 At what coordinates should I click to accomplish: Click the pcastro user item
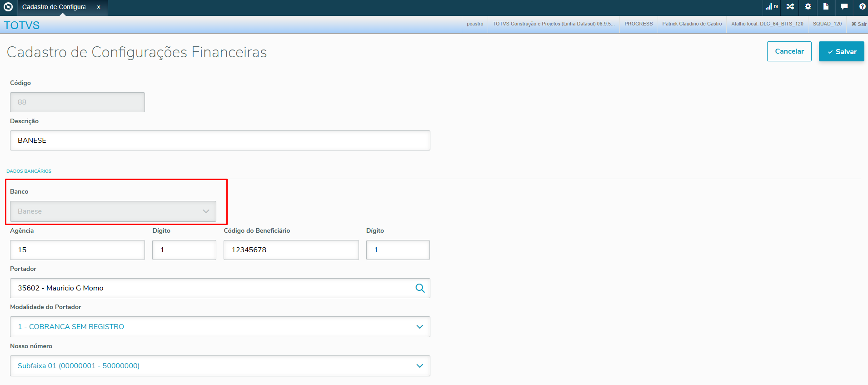(475, 24)
